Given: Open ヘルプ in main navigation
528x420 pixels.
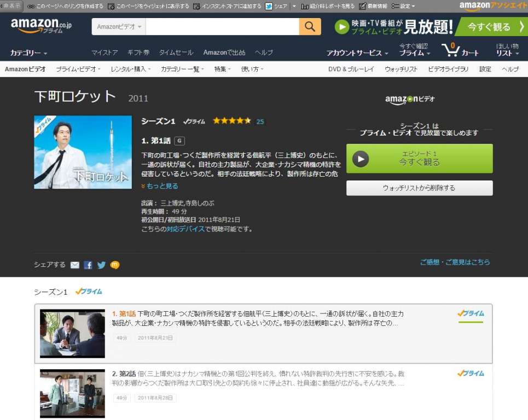Looking at the screenshot, I should point(264,52).
